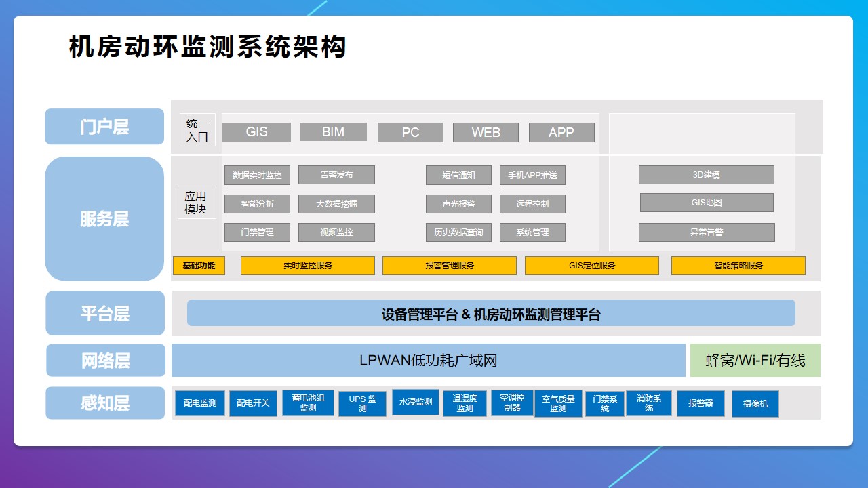
Task: Click the 手机APP推送 module
Action: point(532,176)
